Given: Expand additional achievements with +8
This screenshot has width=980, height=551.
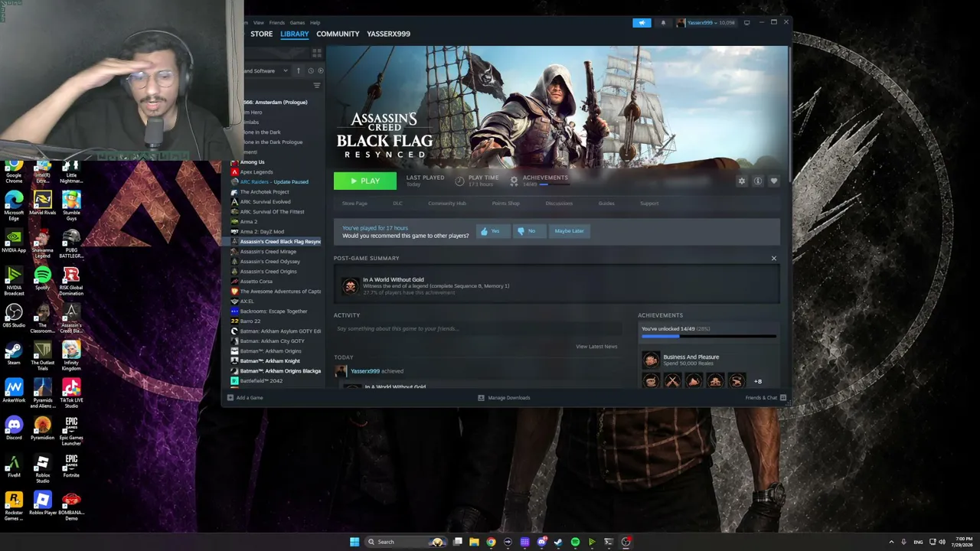Looking at the screenshot, I should click(758, 381).
